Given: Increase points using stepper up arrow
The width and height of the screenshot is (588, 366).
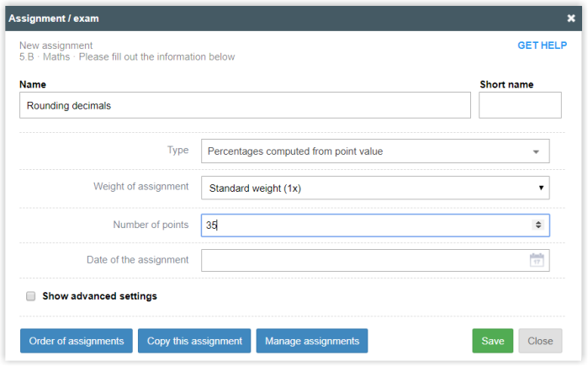Looking at the screenshot, I should click(538, 222).
